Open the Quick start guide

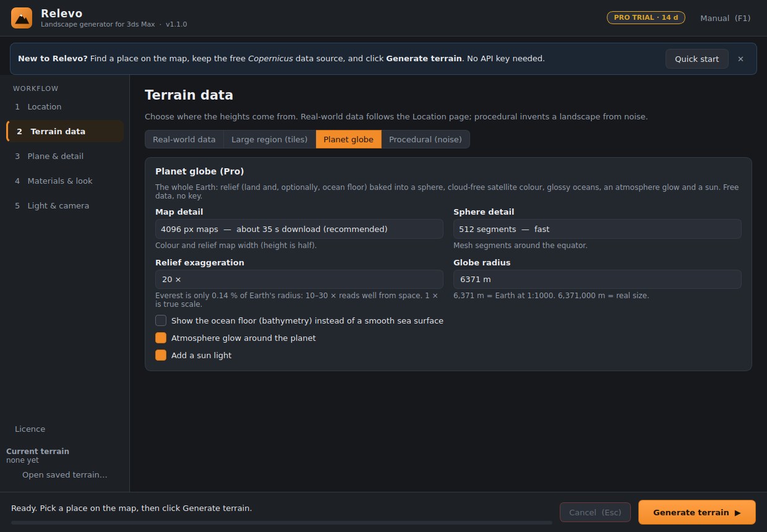(x=696, y=59)
